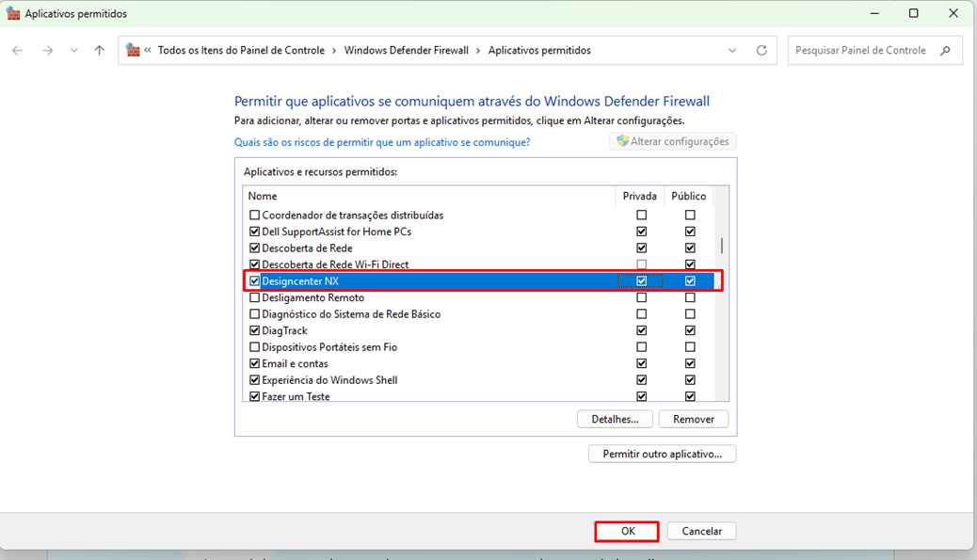Click the allowed apps list vertical scrollbar
This screenshot has height=560, width=977.
[x=722, y=246]
